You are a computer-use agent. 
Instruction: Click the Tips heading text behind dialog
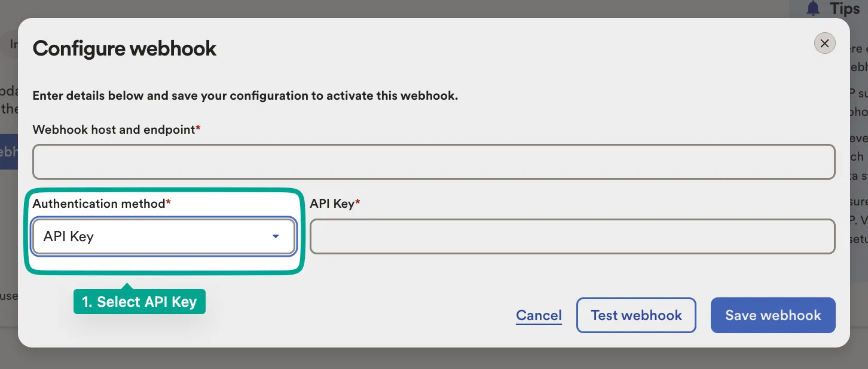[x=845, y=8]
